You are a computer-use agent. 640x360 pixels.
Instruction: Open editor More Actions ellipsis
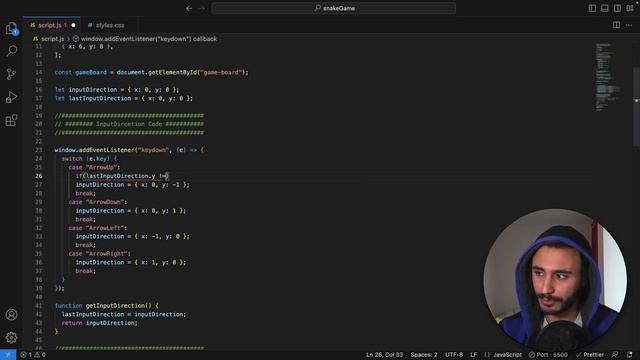coord(629,25)
